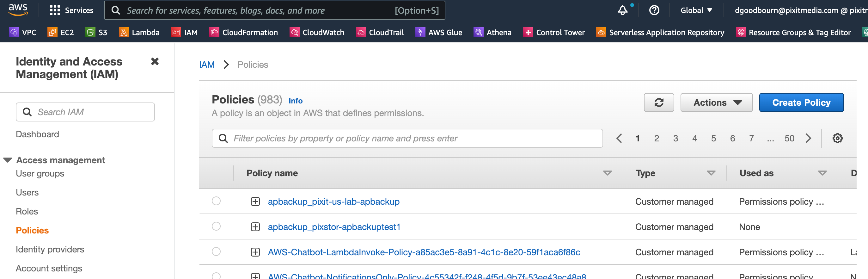Select the apbackup_pixstor-apbackuptest1 radio button

point(216,226)
